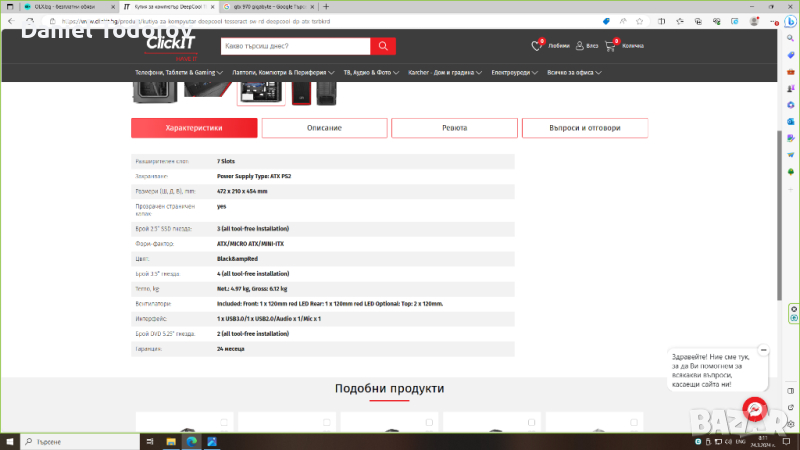The width and height of the screenshot is (800, 450).
Task: Click the red search magnifier button
Action: 383,46
